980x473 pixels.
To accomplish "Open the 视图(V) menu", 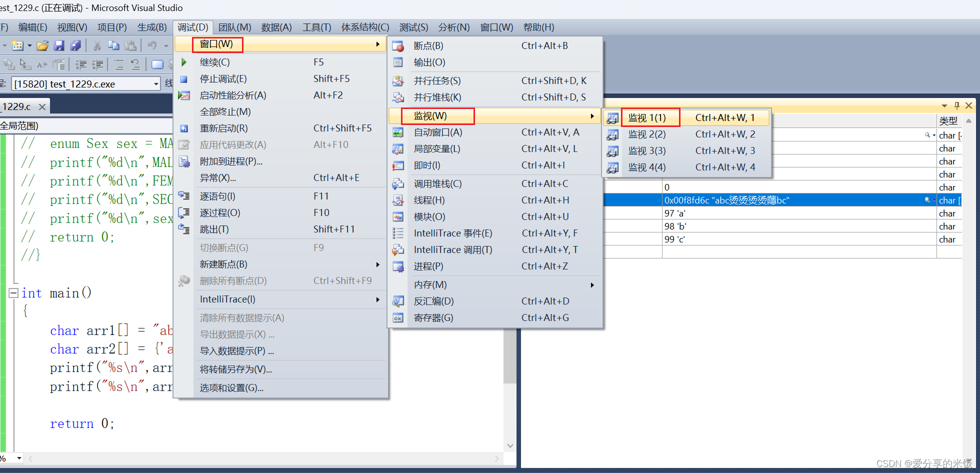I will pos(72,27).
